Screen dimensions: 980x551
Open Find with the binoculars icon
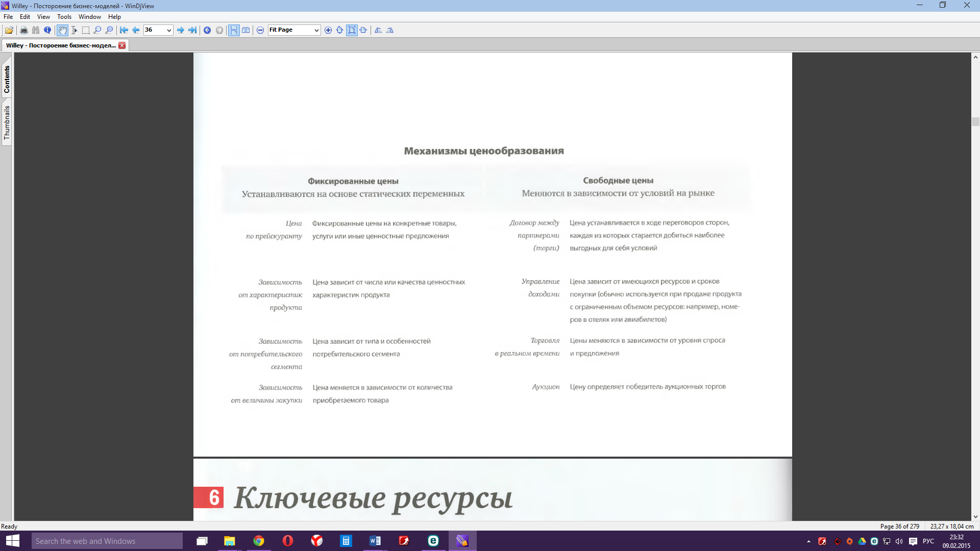(36, 30)
